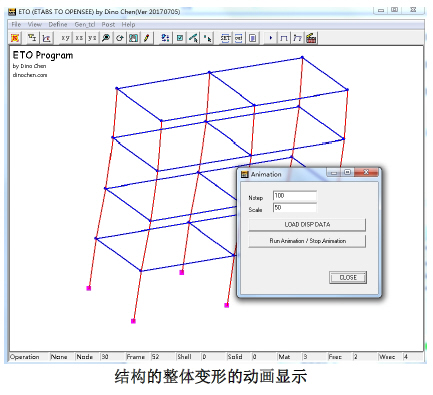
Task: Click the deformed frame shape icon
Action: coord(297,38)
